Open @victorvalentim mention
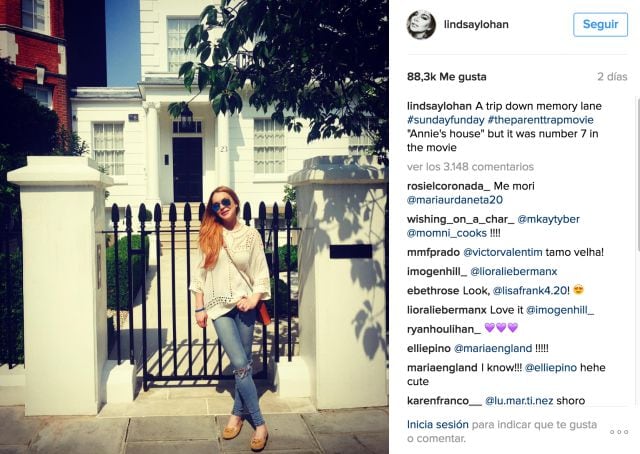Screen dimensions: 640x454 [502, 252]
